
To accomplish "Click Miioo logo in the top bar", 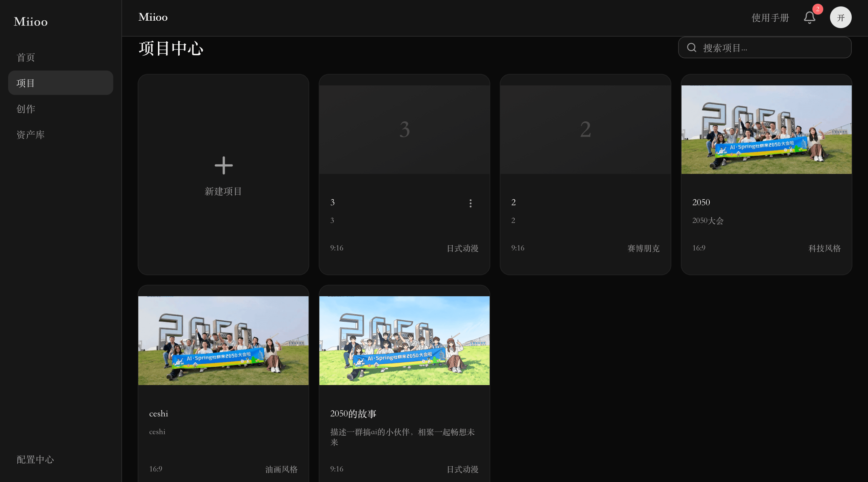I will pyautogui.click(x=153, y=17).
